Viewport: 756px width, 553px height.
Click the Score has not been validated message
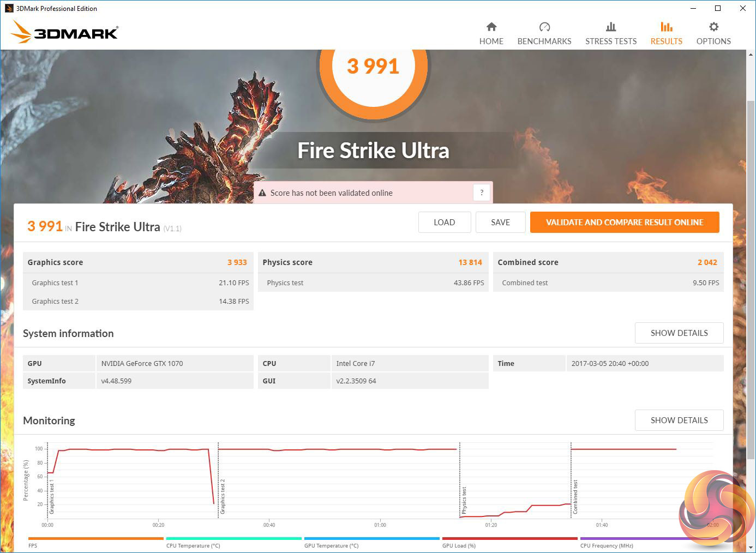click(x=332, y=193)
